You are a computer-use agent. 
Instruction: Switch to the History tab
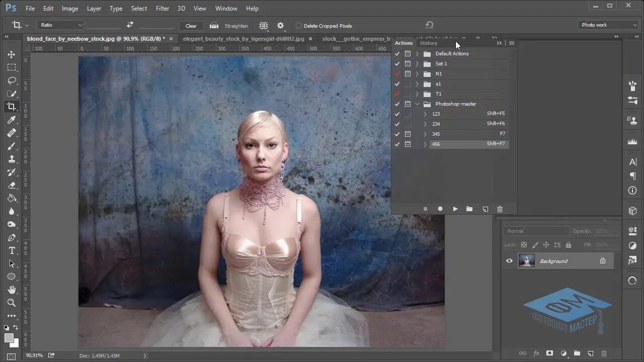[x=429, y=43]
